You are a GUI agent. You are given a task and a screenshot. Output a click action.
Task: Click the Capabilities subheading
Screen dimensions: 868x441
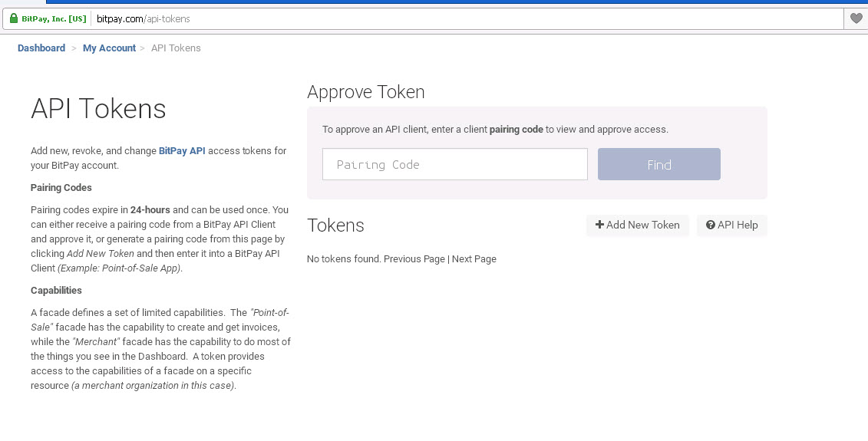(56, 290)
